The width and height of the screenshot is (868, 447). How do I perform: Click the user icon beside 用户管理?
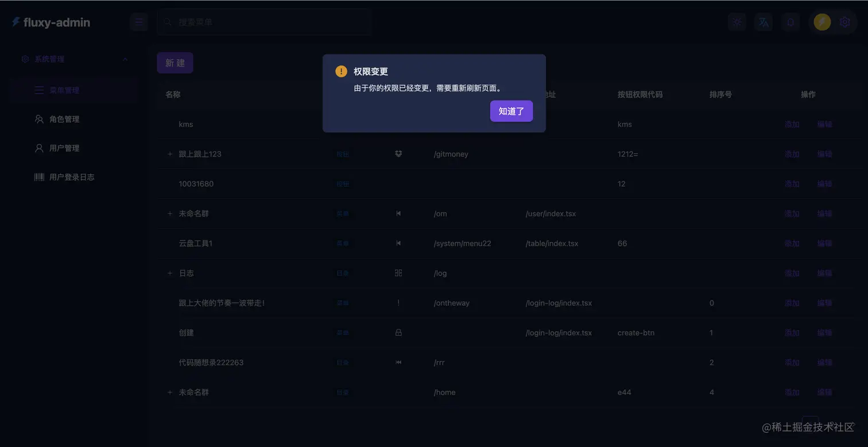[39, 148]
